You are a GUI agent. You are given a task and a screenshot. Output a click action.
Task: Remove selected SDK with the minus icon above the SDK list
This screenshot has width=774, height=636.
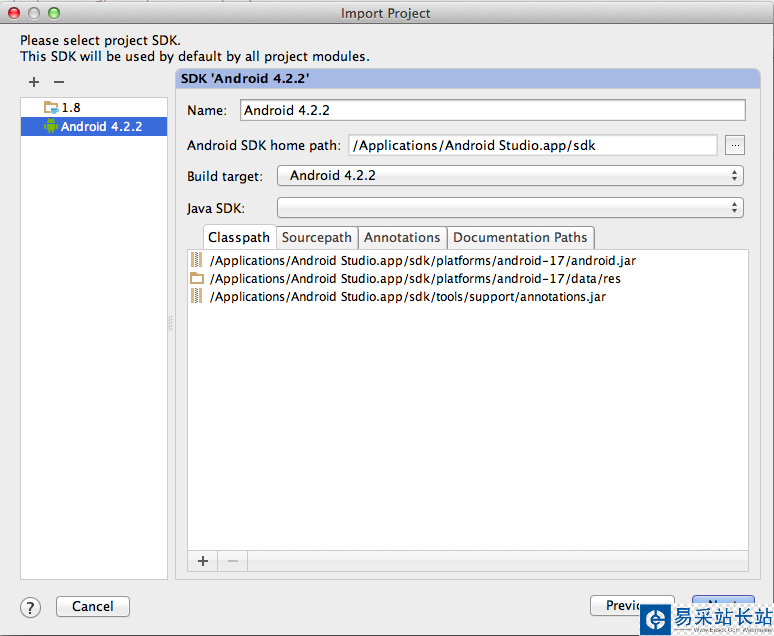coord(59,82)
